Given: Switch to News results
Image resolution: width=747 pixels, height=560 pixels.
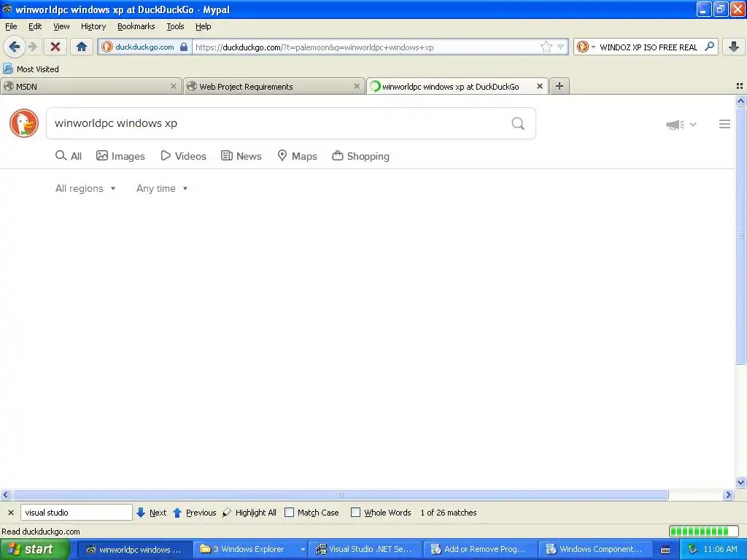Looking at the screenshot, I should pyautogui.click(x=241, y=156).
